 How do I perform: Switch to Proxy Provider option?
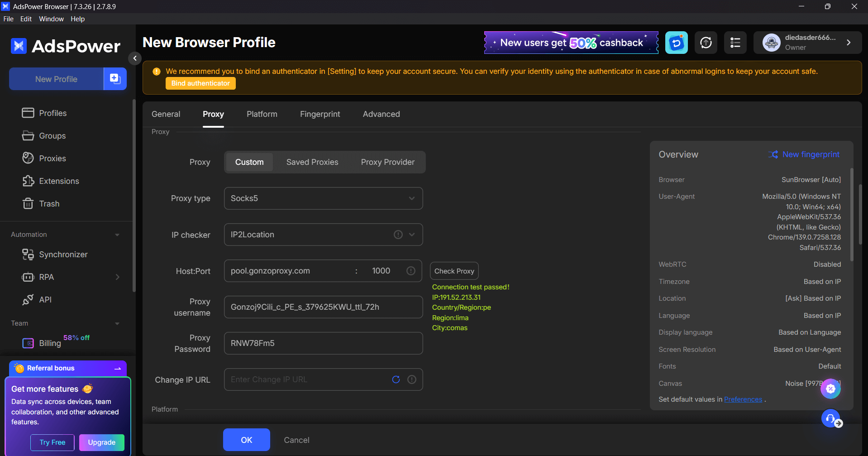point(388,162)
